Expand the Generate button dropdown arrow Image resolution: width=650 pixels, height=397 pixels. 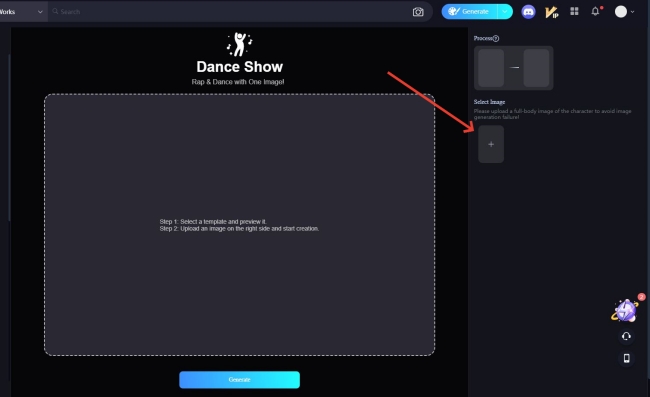(x=505, y=12)
